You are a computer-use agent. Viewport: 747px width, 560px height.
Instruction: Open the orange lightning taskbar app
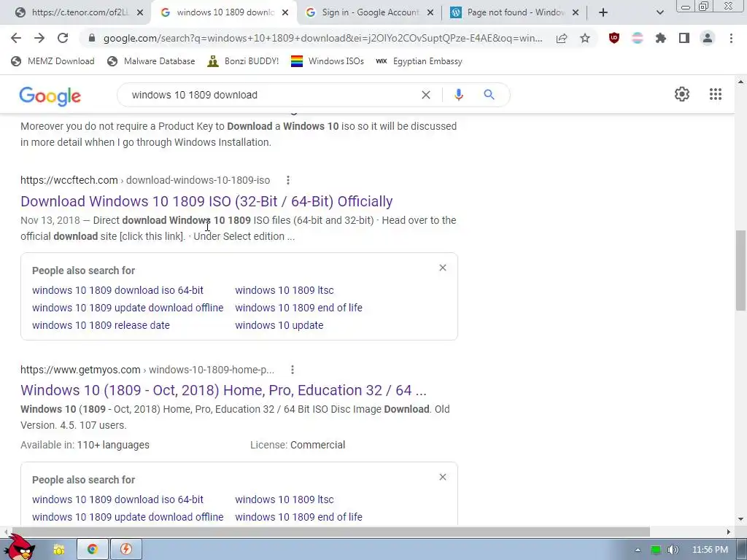125,549
